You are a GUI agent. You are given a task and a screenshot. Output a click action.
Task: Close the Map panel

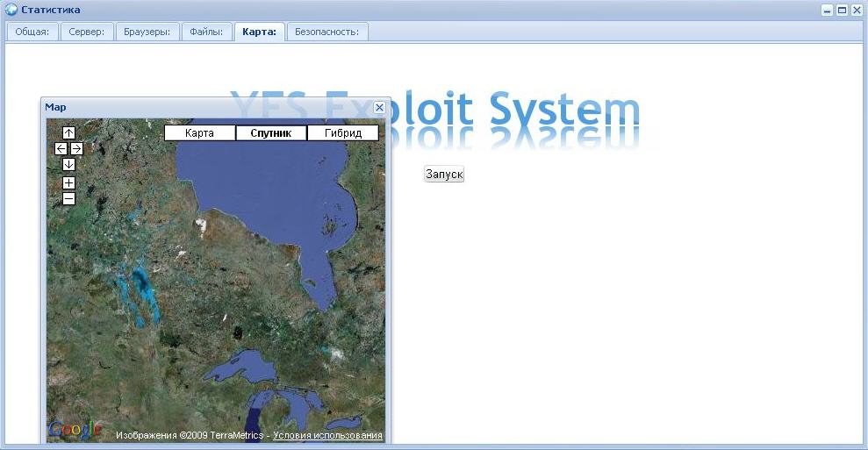[x=379, y=107]
